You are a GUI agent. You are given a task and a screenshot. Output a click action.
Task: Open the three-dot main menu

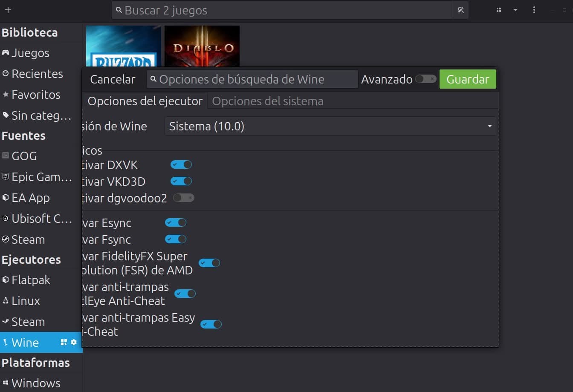pyautogui.click(x=534, y=10)
